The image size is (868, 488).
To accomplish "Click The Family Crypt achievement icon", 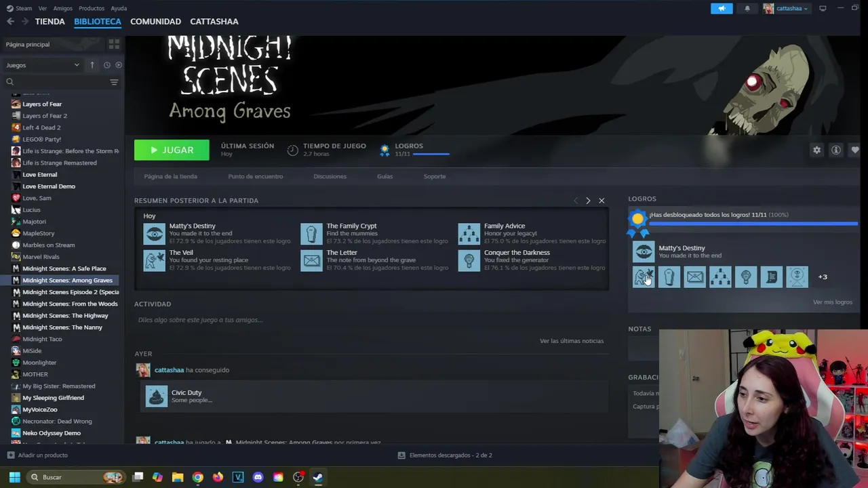I will 311,234.
